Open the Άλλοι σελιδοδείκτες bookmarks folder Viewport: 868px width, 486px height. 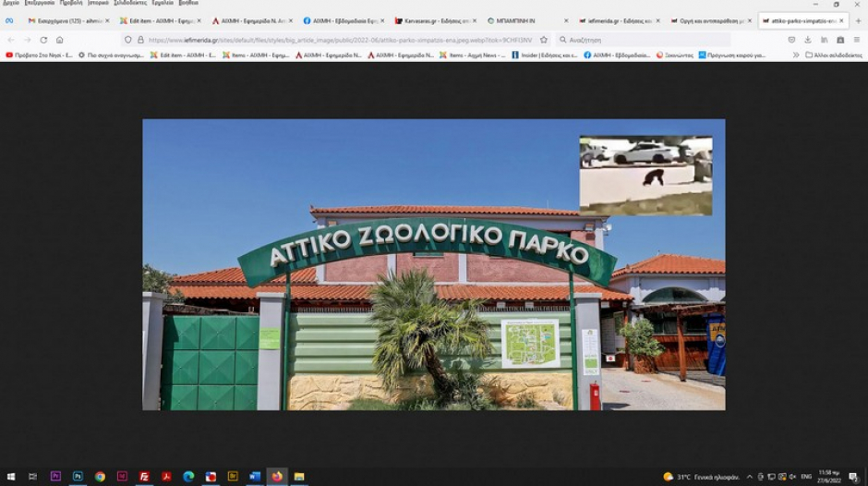tap(833, 55)
